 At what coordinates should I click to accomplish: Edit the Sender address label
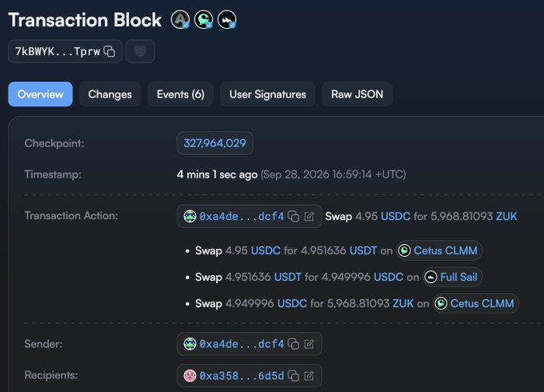click(309, 344)
